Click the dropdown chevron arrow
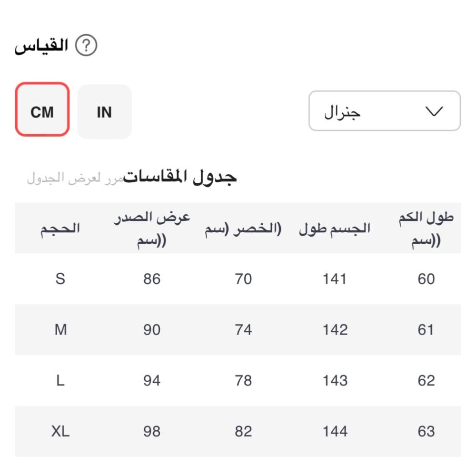Screen dimensions: 476x476 433,111
